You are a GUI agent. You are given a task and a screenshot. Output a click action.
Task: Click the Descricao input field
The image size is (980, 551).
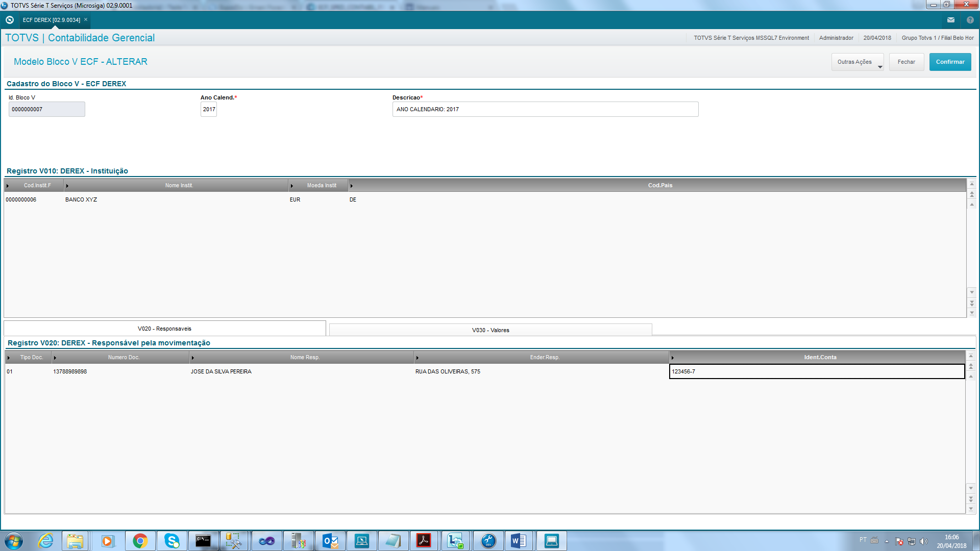pos(545,109)
